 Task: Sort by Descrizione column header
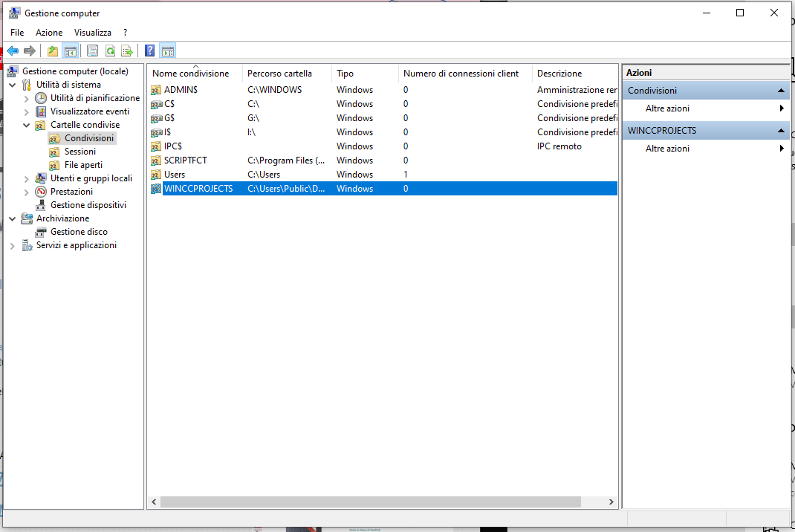575,74
